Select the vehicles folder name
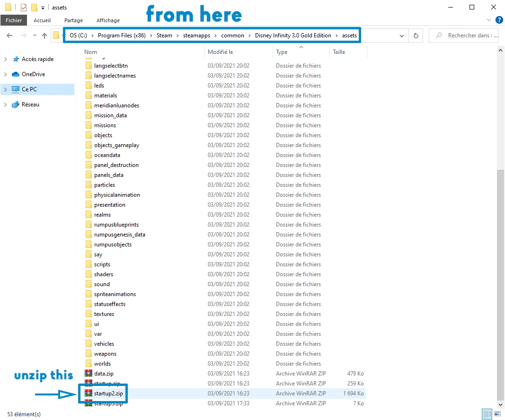 [104, 344]
